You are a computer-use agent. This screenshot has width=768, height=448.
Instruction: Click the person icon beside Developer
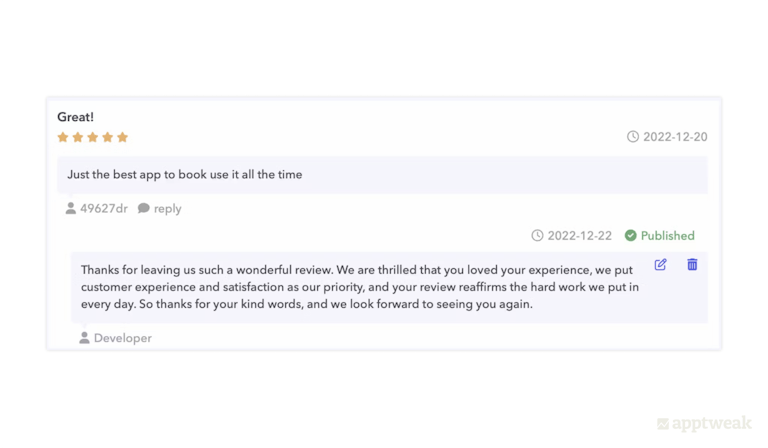coord(84,338)
